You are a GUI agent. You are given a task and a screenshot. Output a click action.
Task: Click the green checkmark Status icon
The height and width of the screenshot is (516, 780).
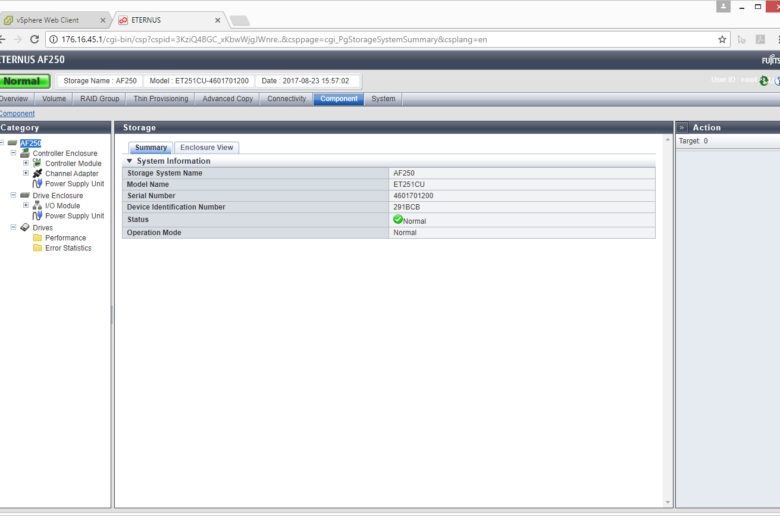click(x=397, y=219)
